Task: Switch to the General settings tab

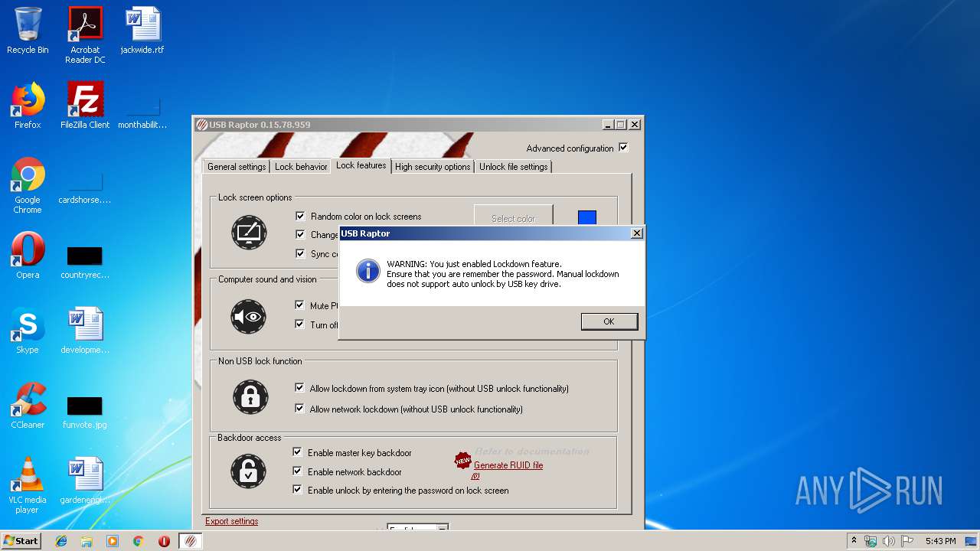Action: click(237, 167)
